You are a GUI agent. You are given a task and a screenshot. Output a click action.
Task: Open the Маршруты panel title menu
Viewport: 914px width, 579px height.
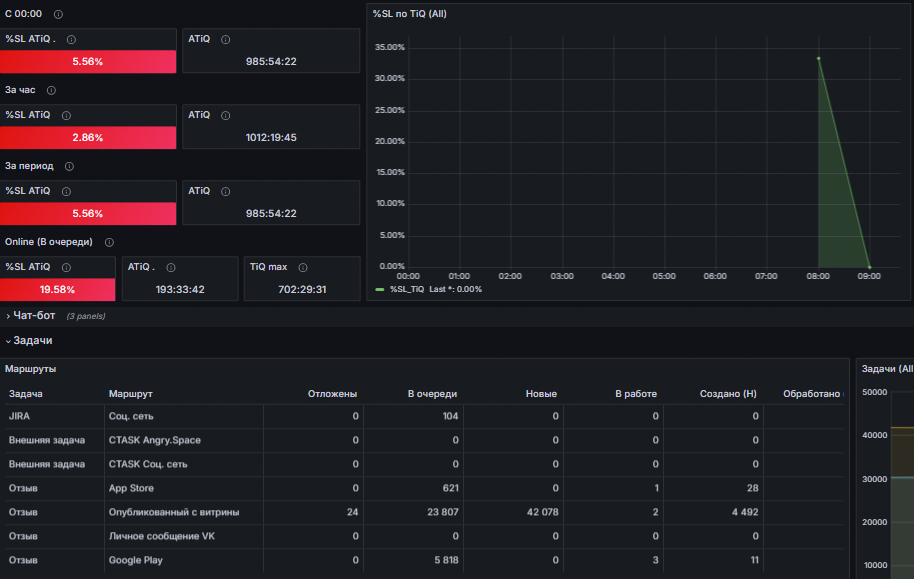pyautogui.click(x=30, y=369)
